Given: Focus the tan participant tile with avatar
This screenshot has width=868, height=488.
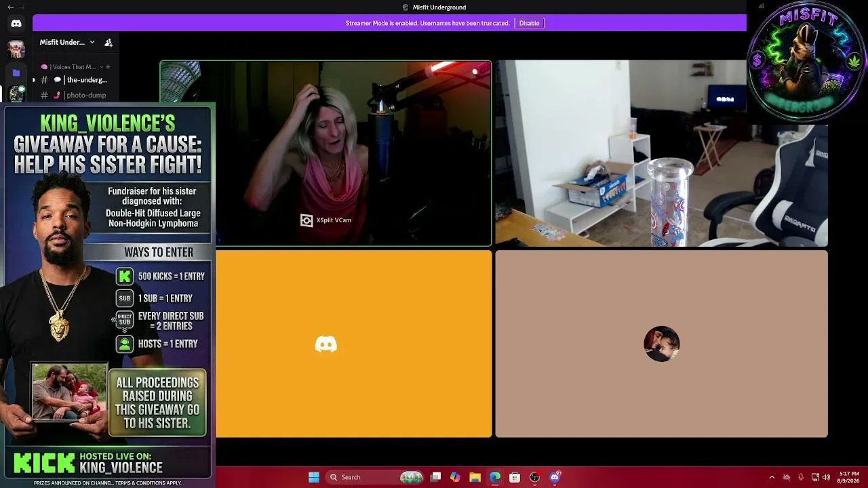Looking at the screenshot, I should (661, 344).
